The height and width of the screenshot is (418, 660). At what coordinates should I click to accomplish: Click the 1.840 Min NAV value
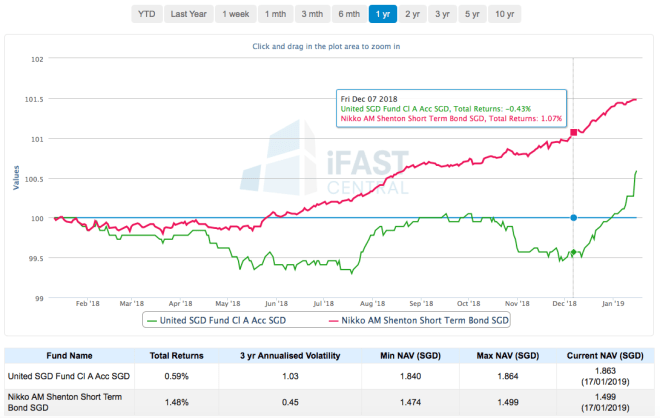410,376
